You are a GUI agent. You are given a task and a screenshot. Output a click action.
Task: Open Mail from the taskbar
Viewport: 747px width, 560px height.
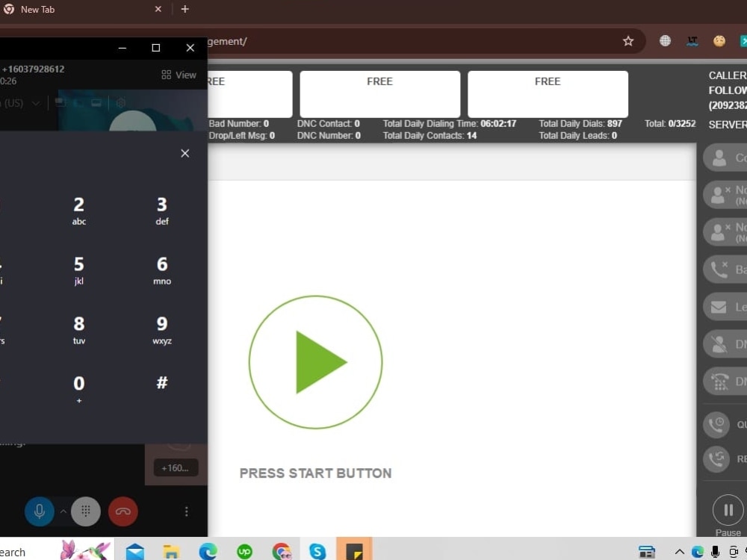pyautogui.click(x=134, y=552)
